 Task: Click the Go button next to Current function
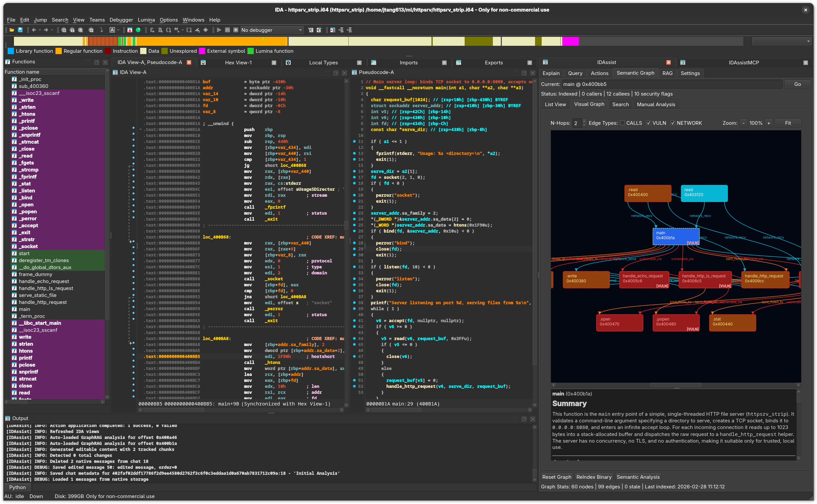798,84
